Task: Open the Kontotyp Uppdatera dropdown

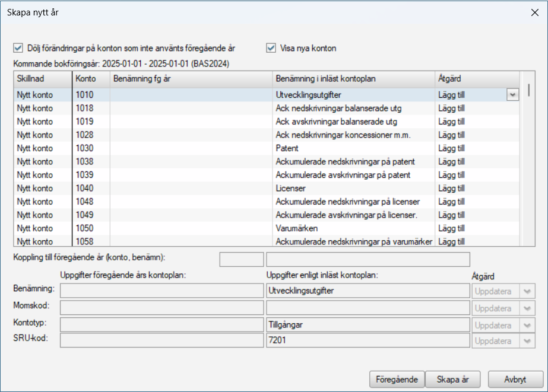Action: click(525, 325)
